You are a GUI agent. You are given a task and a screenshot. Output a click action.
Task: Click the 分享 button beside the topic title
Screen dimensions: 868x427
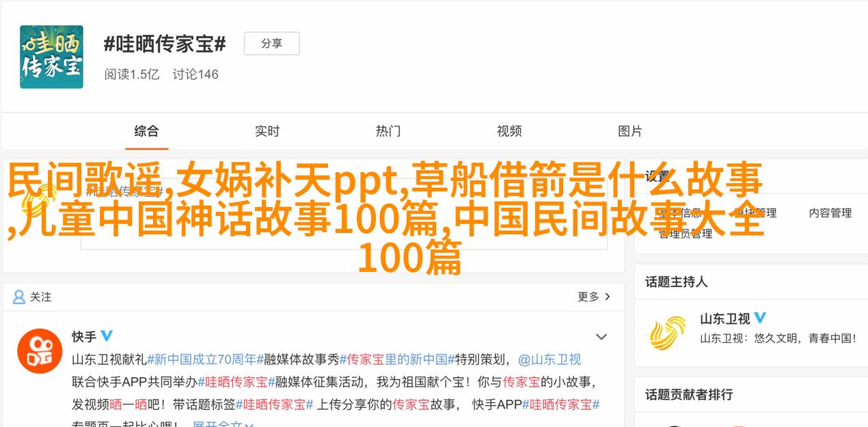(x=271, y=44)
